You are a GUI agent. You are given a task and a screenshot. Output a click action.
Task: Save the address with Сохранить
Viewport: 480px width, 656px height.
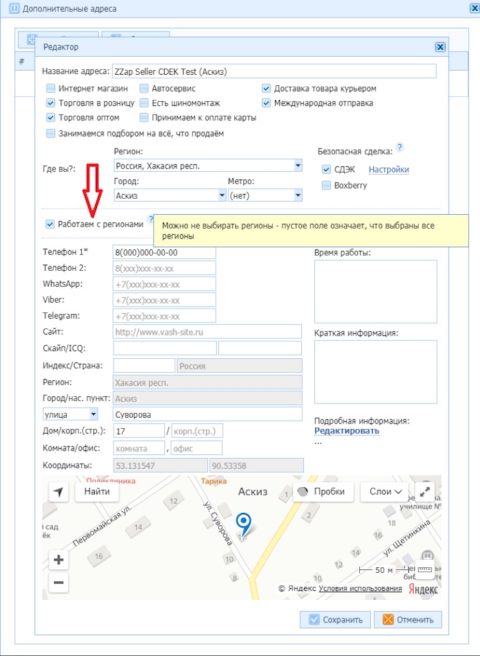click(x=335, y=620)
